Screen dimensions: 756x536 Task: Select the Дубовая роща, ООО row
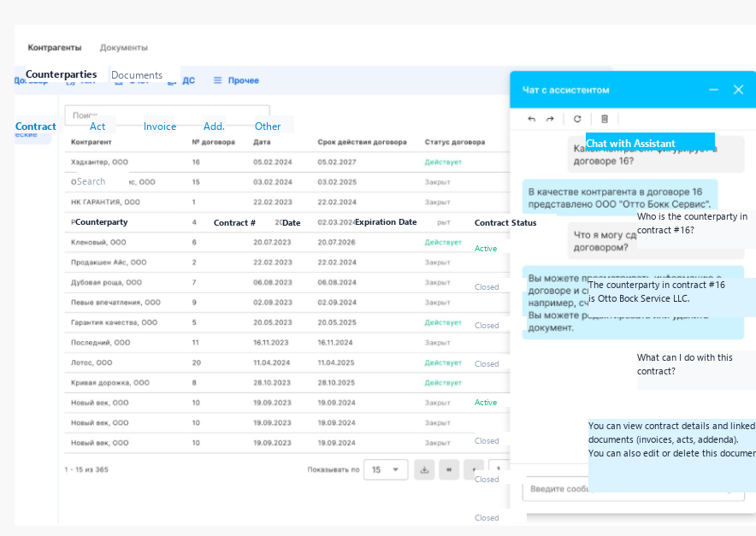tap(287, 282)
